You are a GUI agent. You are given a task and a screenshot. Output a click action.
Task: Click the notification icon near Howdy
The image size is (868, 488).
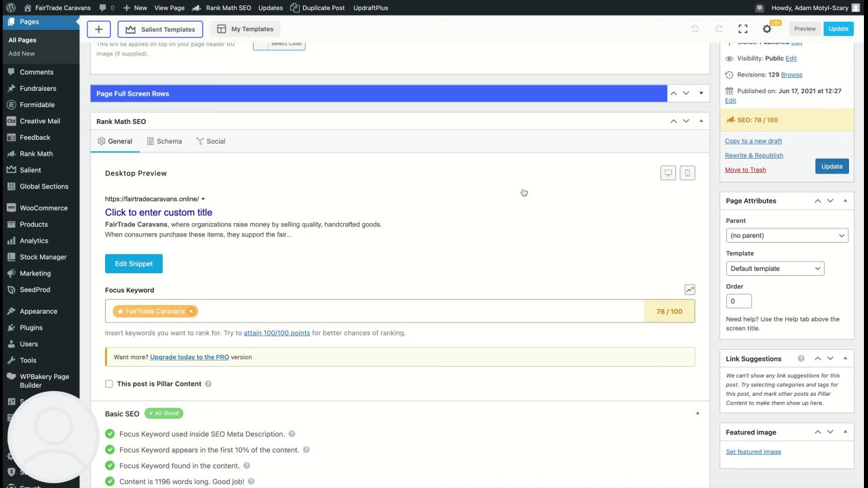click(761, 7)
